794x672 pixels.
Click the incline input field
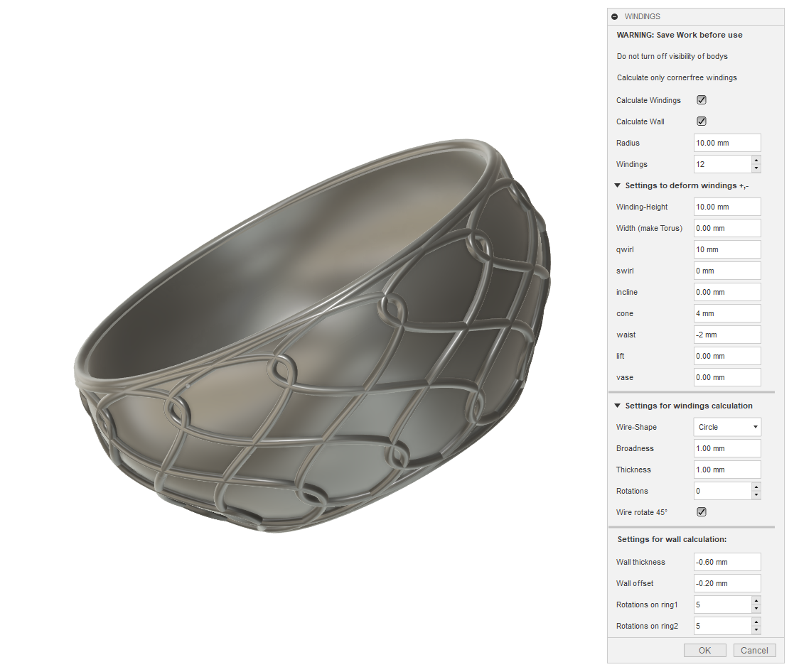point(727,292)
